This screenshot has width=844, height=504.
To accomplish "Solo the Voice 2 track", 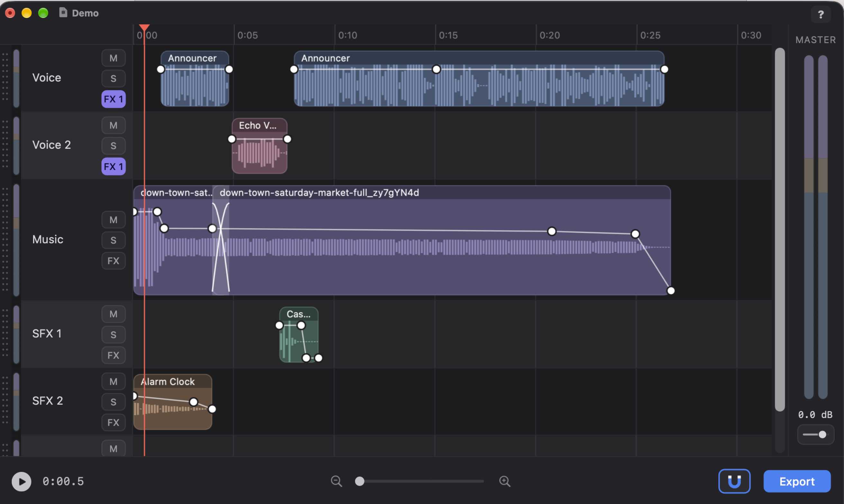I will coord(113,146).
